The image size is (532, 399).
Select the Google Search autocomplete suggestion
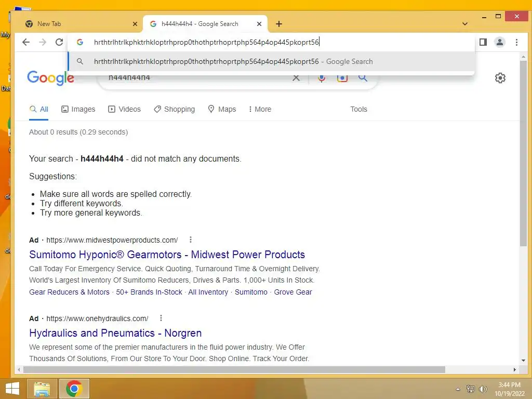pos(271,61)
